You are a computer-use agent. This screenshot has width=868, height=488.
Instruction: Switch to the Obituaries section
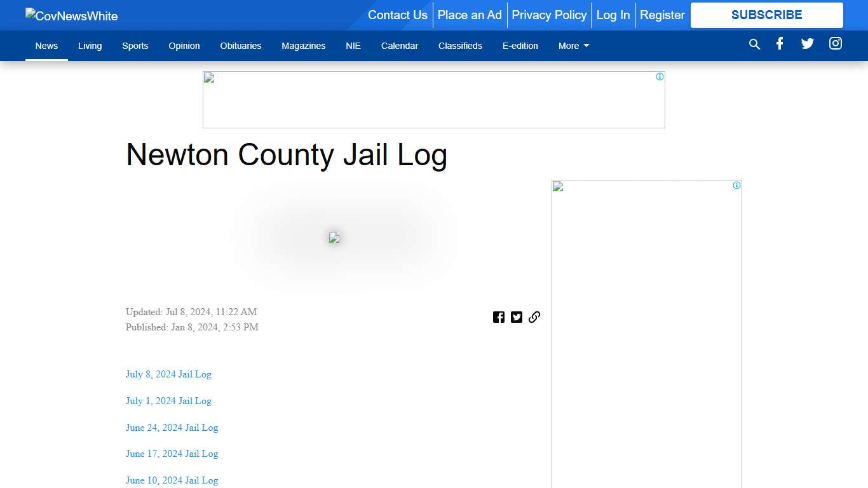(x=240, y=45)
